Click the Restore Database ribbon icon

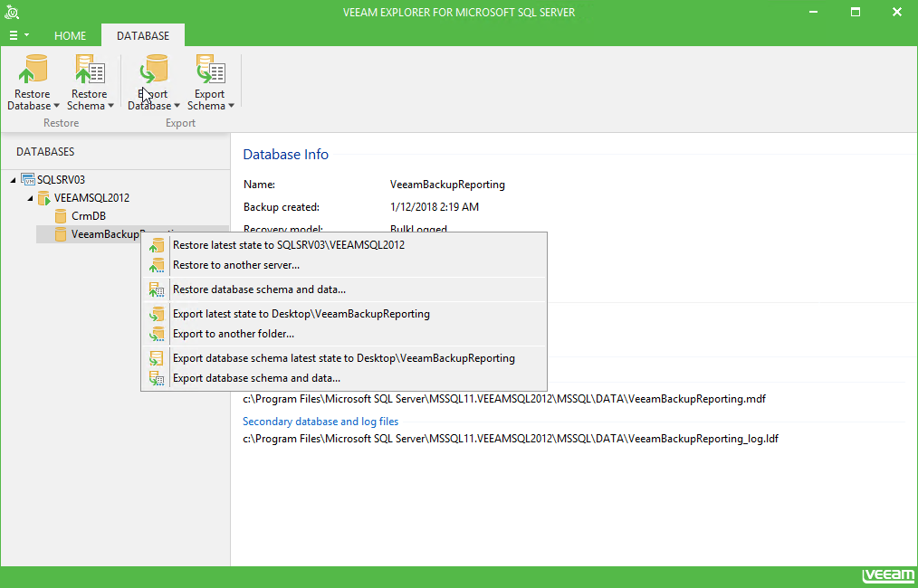pos(33,71)
